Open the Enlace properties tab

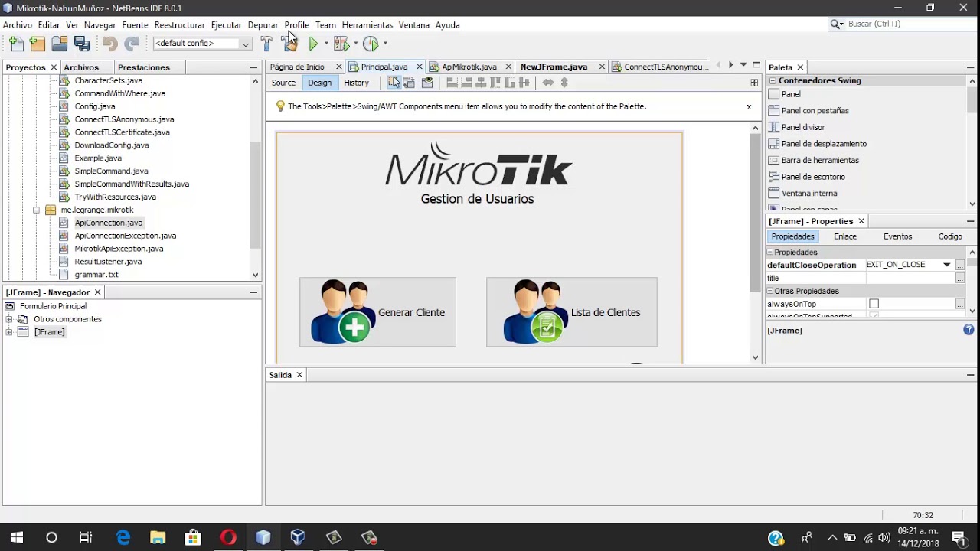(x=845, y=236)
